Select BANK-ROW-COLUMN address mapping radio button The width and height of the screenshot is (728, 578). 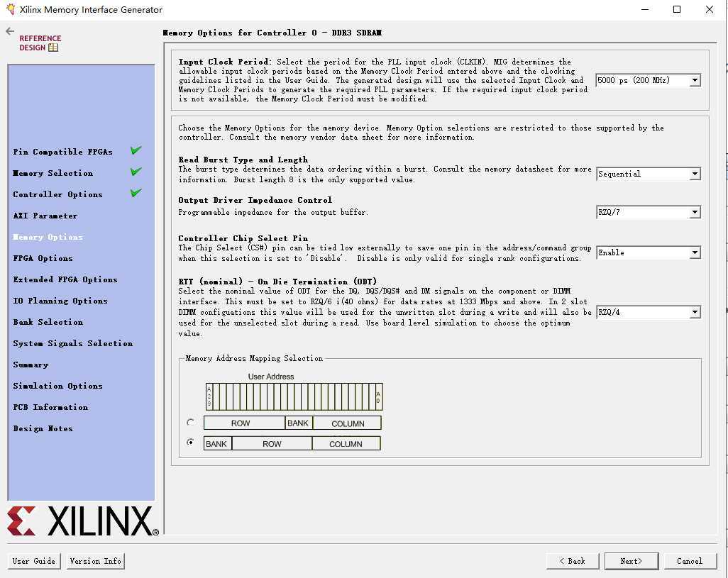click(190, 443)
